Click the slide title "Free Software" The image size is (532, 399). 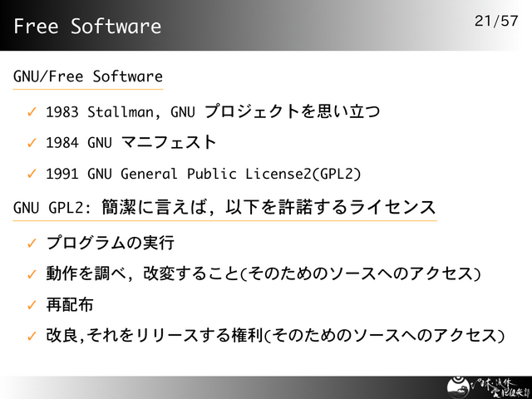[87, 27]
